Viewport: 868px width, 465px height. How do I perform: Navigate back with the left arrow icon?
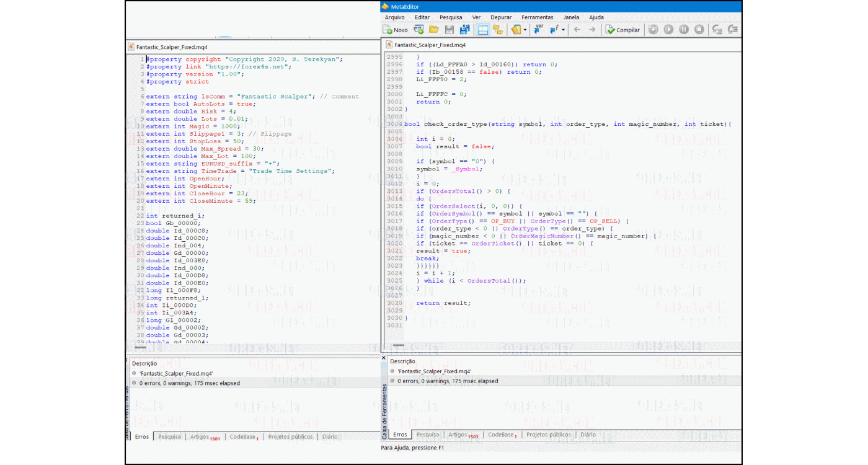coord(577,30)
